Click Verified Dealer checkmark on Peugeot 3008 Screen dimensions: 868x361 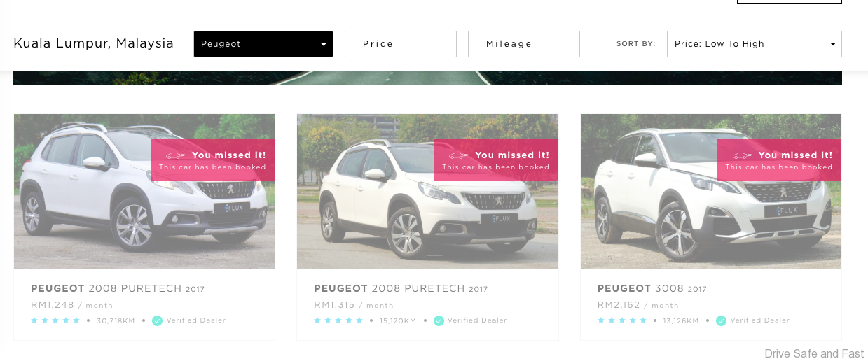pos(722,320)
